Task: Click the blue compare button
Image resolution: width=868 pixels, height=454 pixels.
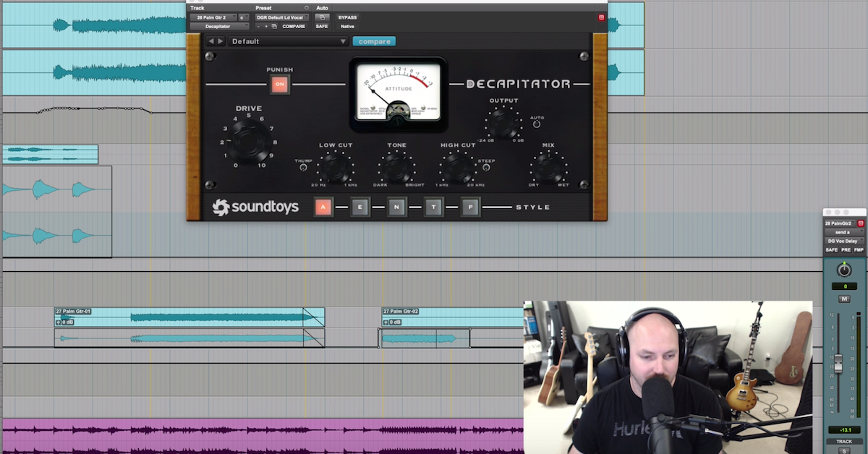Action: (373, 41)
